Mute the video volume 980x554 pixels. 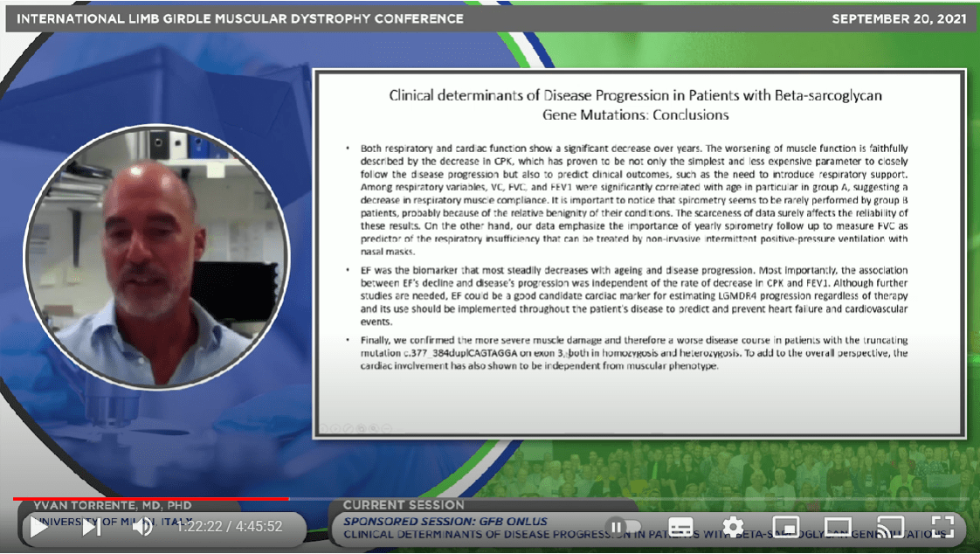[143, 527]
